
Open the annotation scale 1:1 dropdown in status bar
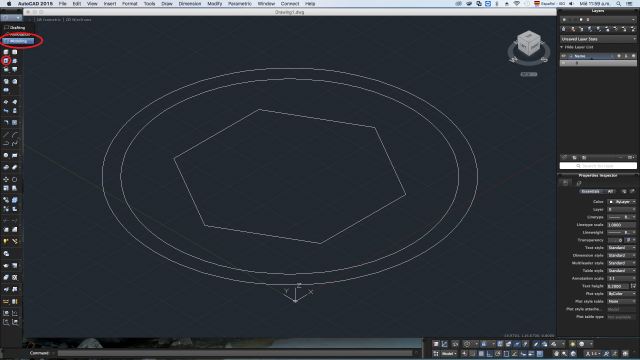pyautogui.click(x=593, y=353)
